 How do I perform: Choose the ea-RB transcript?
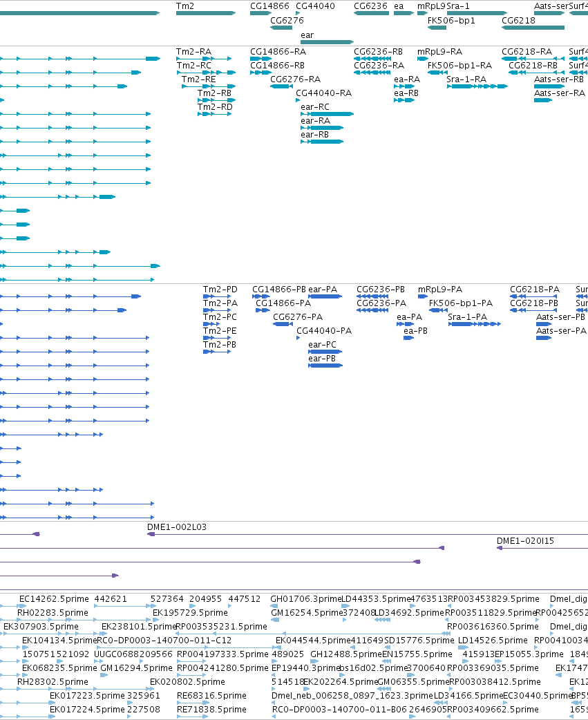404,100
